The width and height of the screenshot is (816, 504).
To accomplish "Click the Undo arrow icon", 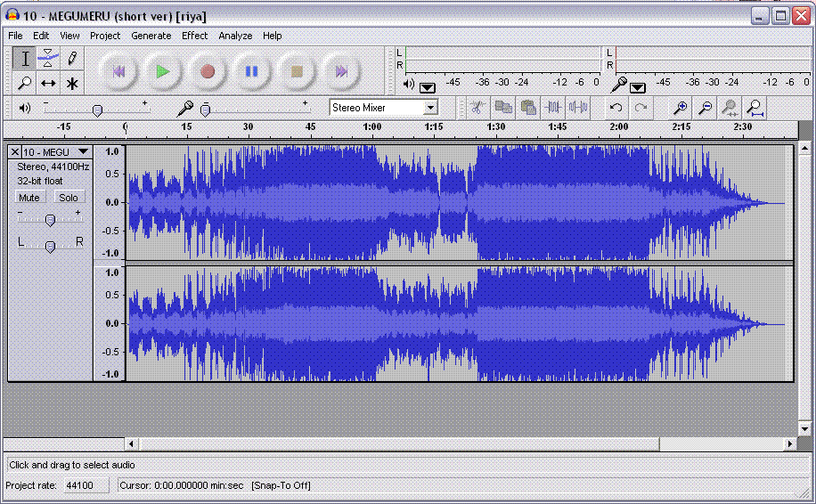I will (x=616, y=108).
